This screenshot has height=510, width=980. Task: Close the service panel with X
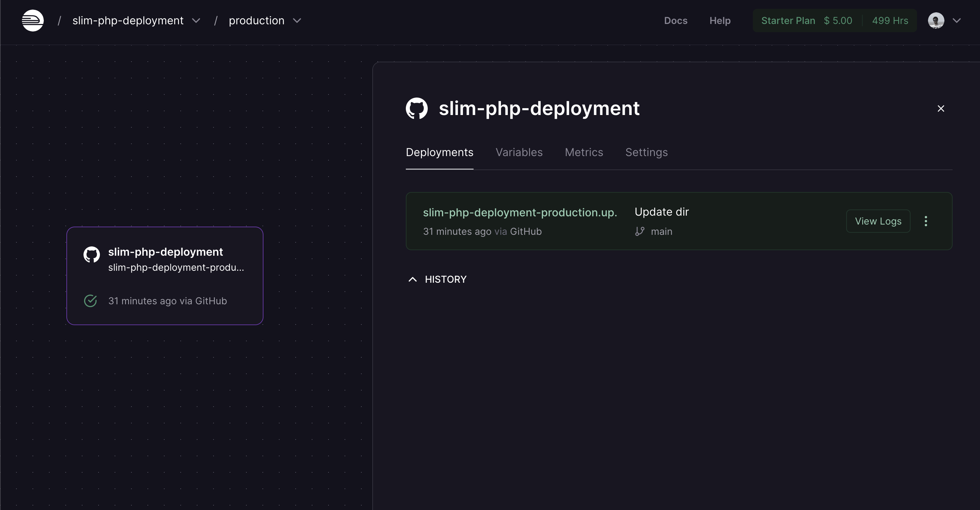pyautogui.click(x=940, y=109)
